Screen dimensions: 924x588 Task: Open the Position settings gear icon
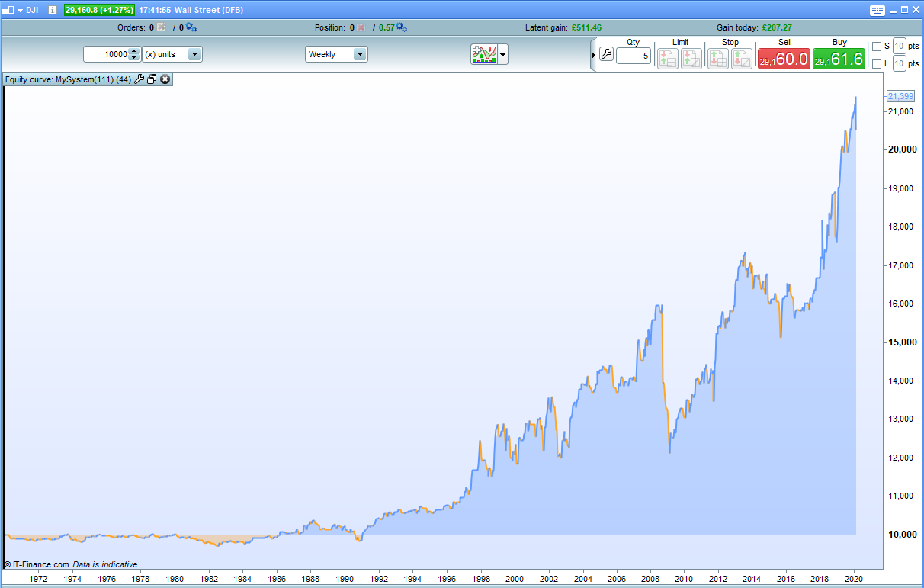click(401, 27)
